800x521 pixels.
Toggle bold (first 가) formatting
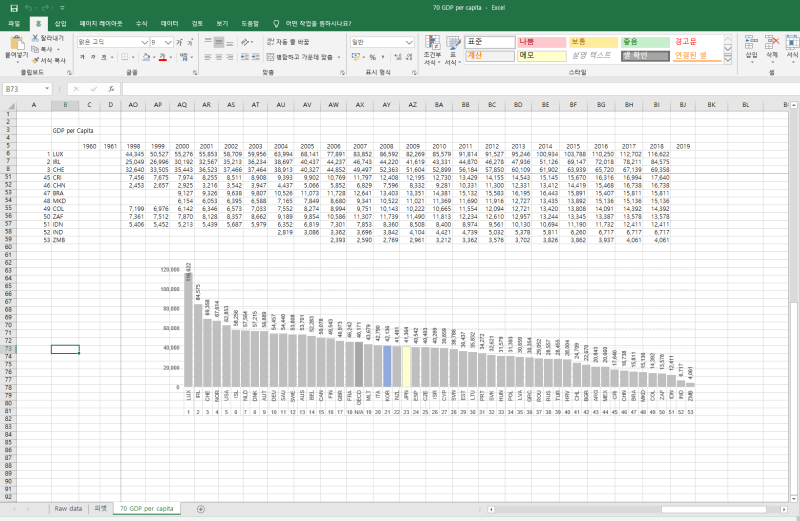(82, 57)
